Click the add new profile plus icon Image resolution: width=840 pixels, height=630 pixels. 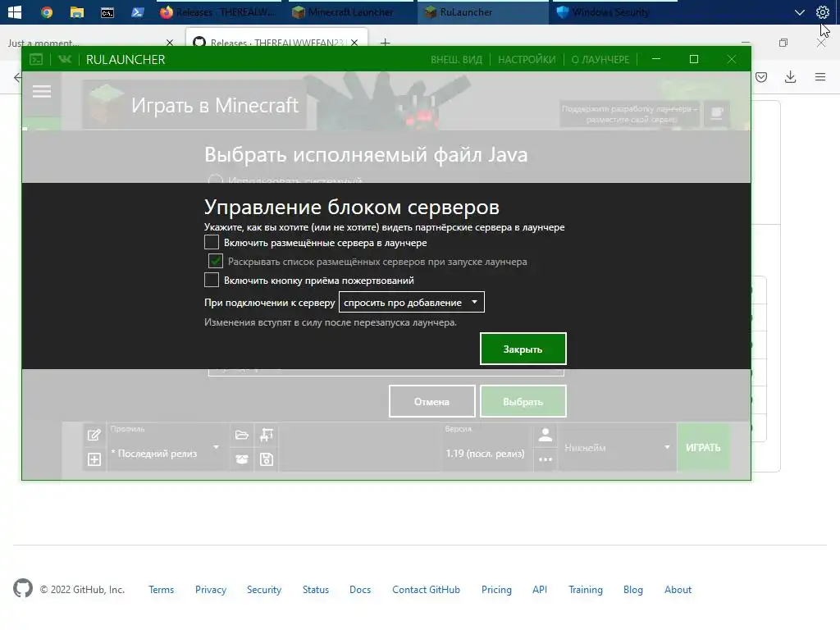tap(94, 459)
